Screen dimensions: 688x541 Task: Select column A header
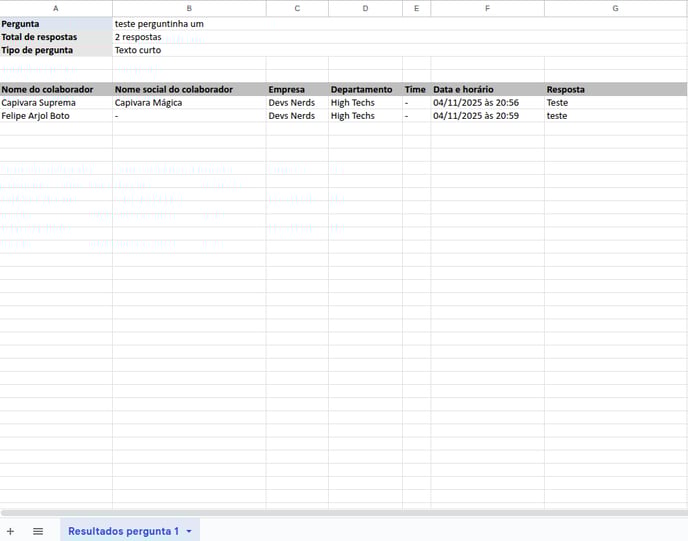(55, 8)
